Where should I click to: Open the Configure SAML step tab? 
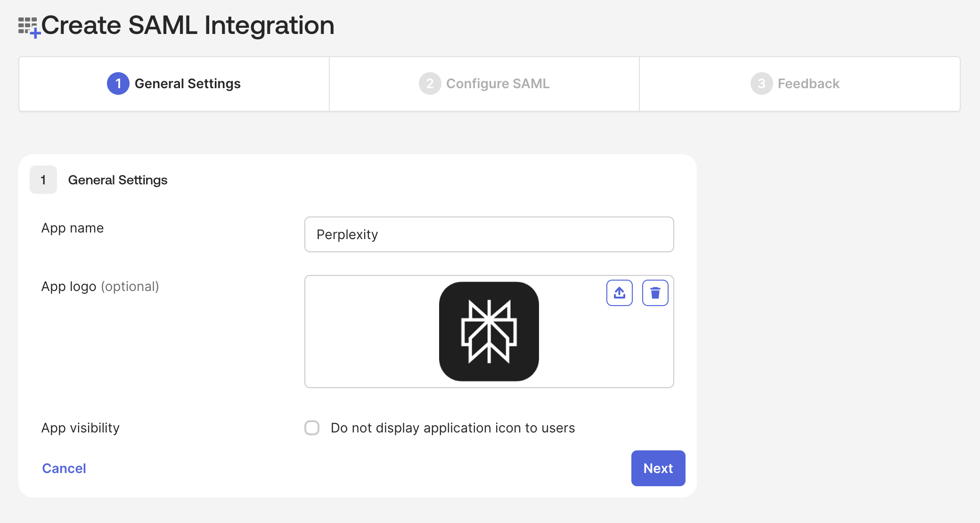pyautogui.click(x=484, y=84)
